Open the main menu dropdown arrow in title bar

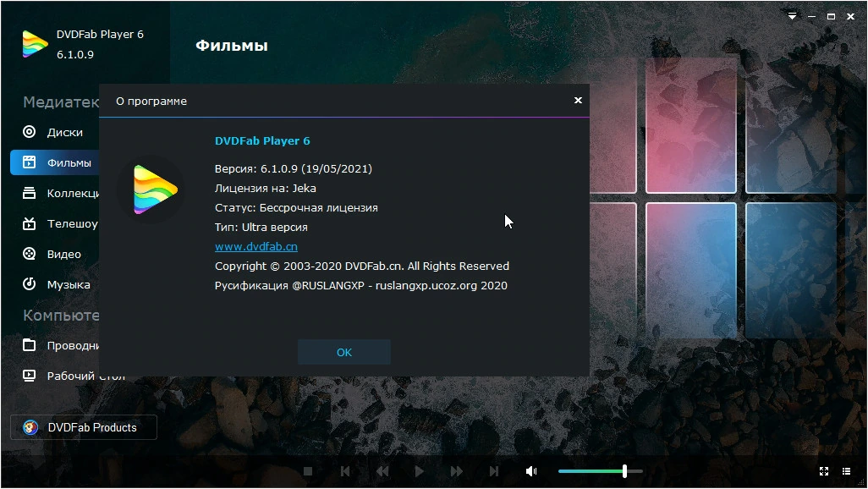tap(792, 17)
